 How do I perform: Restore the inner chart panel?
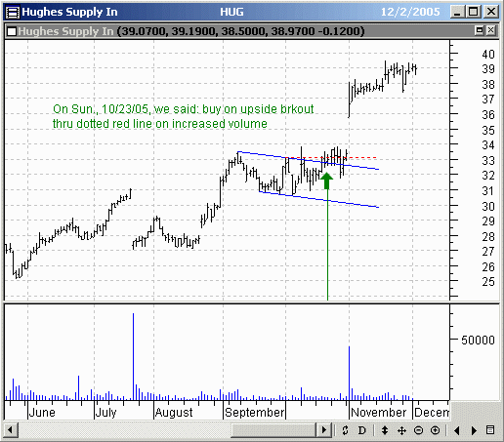tap(480, 31)
